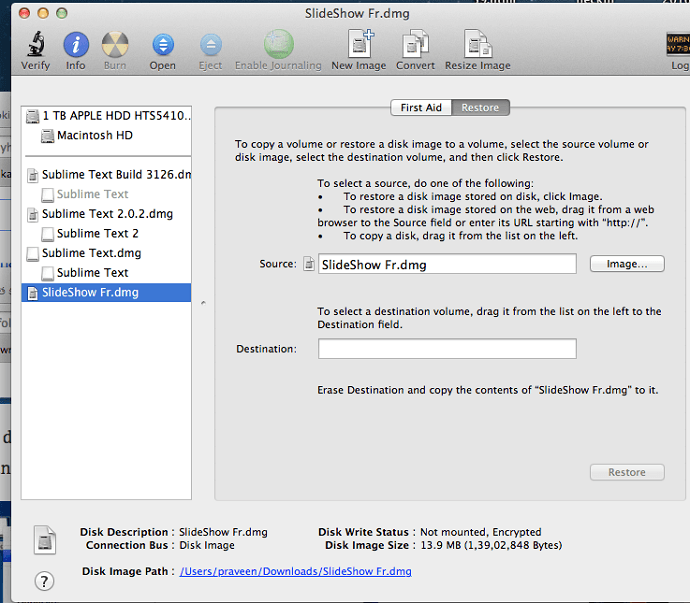
Task: Click the Restore button at bottom right
Action: 627,472
